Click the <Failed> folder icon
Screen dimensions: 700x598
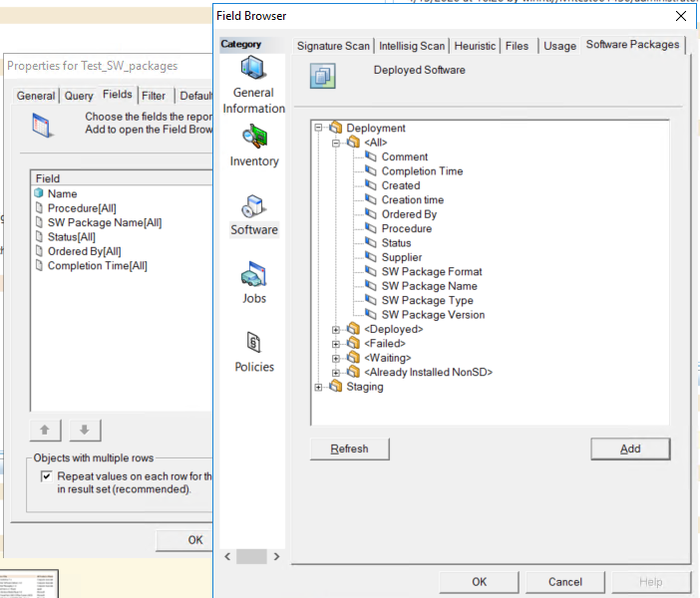point(353,343)
